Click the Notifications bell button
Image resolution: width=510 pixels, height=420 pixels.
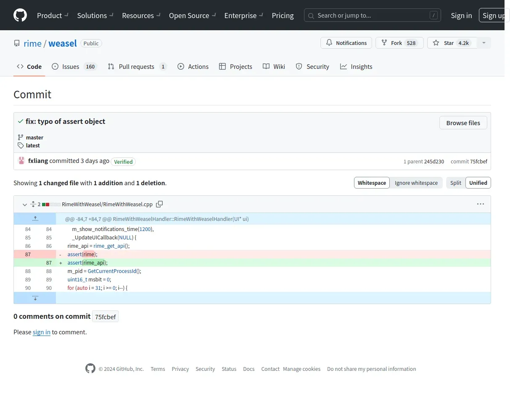point(346,43)
